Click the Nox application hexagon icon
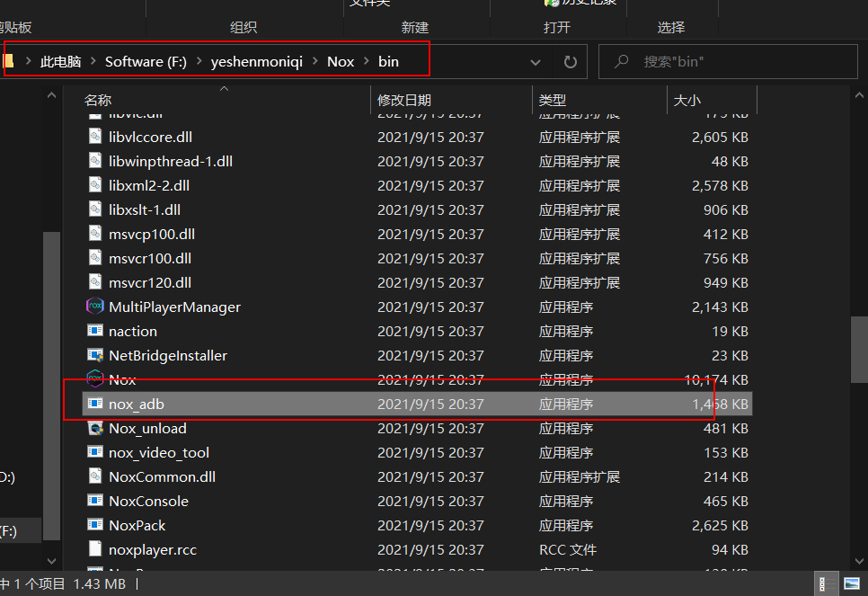 [95, 378]
